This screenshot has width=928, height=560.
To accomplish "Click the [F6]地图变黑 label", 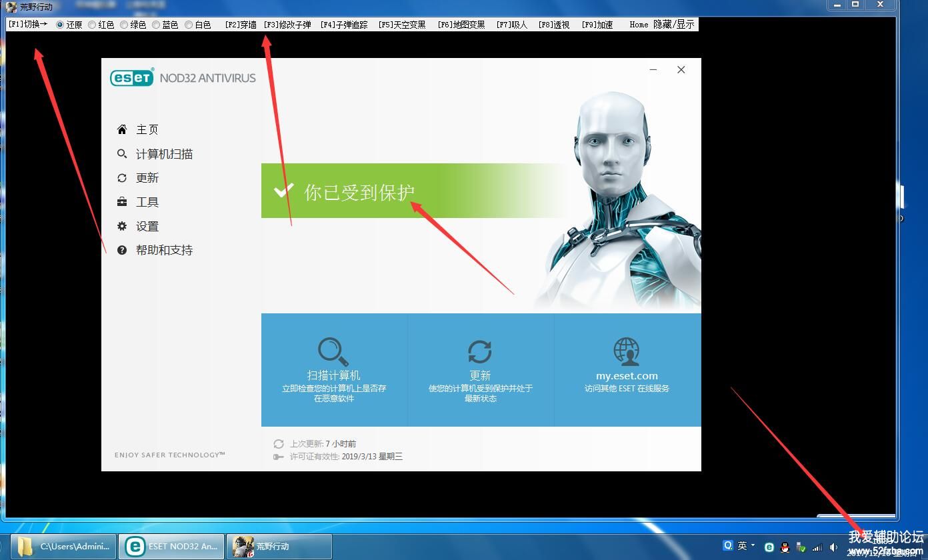I will pos(461,25).
